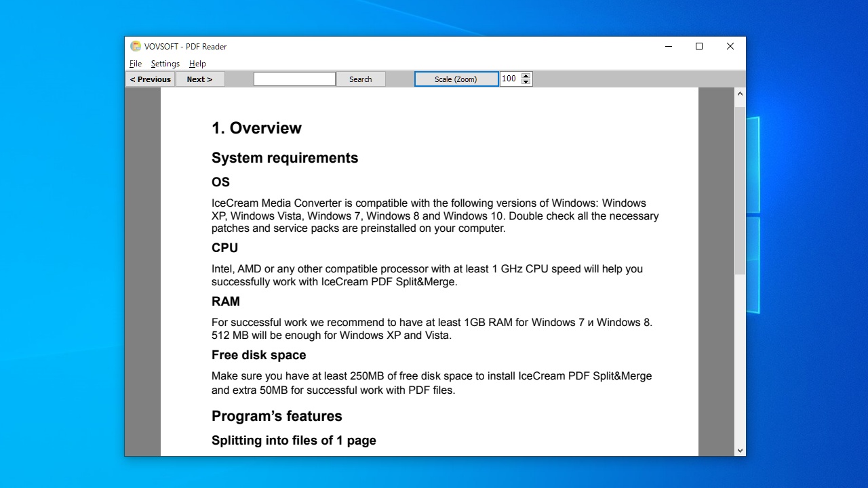The width and height of the screenshot is (868, 488).
Task: Click the vertical scrollbar thumb
Action: pyautogui.click(x=740, y=190)
